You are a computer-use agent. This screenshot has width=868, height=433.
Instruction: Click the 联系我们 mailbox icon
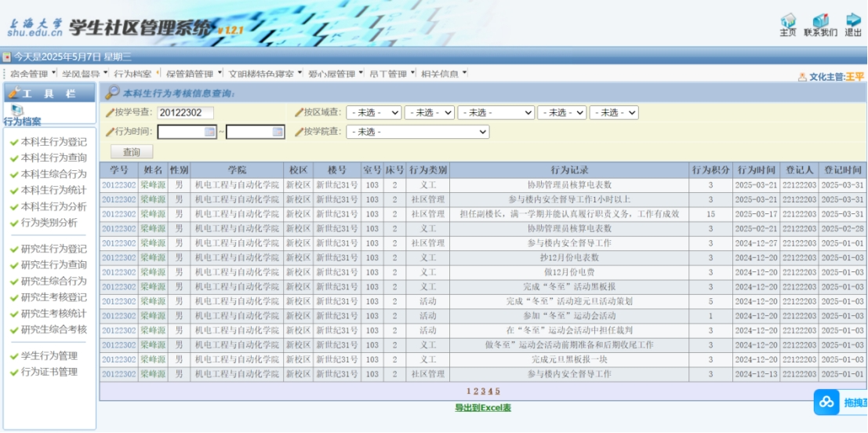click(820, 20)
